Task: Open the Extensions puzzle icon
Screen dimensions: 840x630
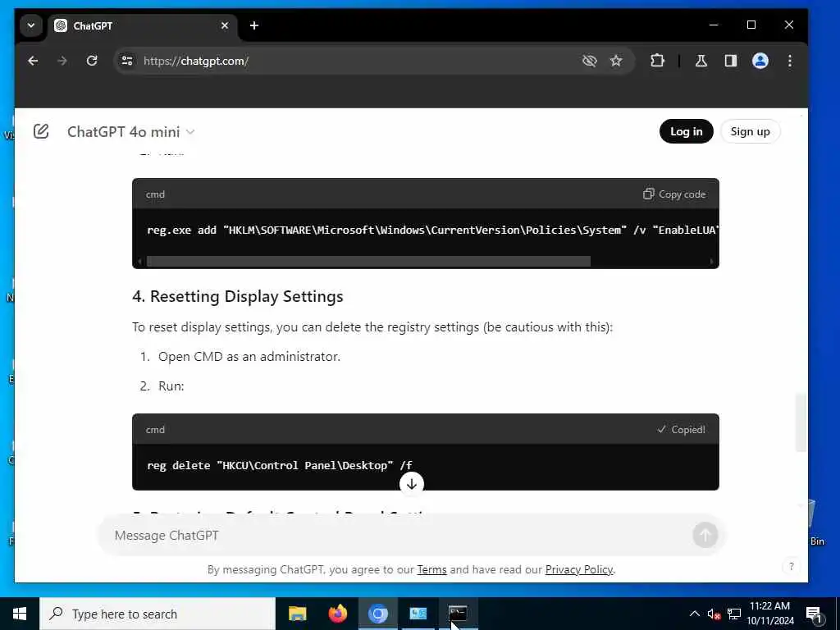Action: (657, 61)
